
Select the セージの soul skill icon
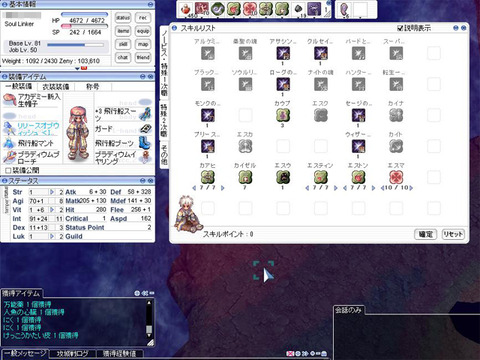[x=358, y=115]
